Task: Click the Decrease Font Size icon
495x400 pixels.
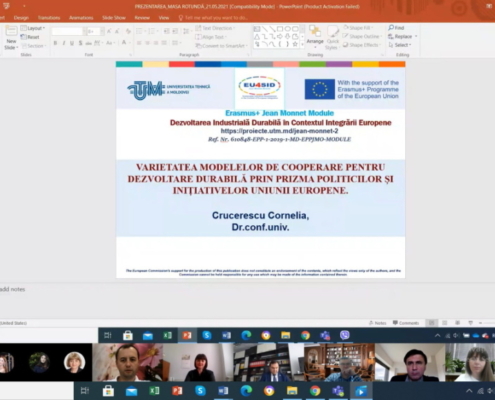Action: coord(117,31)
